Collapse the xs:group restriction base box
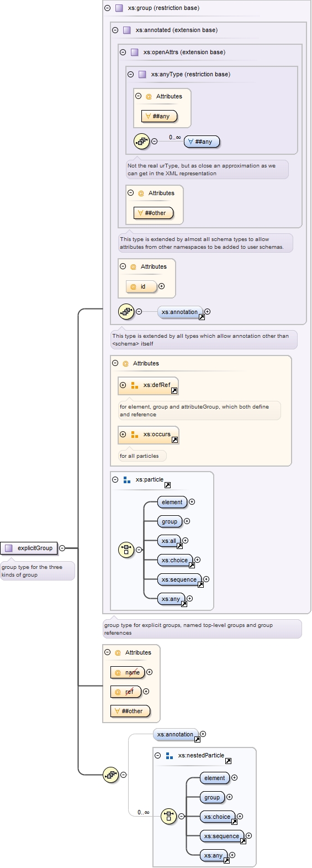The width and height of the screenshot is (312, 868). tap(107, 8)
